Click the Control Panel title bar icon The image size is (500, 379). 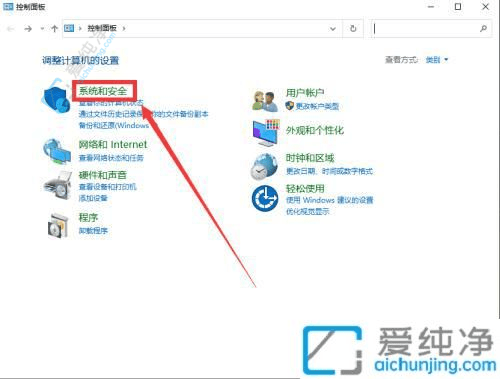pos(8,7)
